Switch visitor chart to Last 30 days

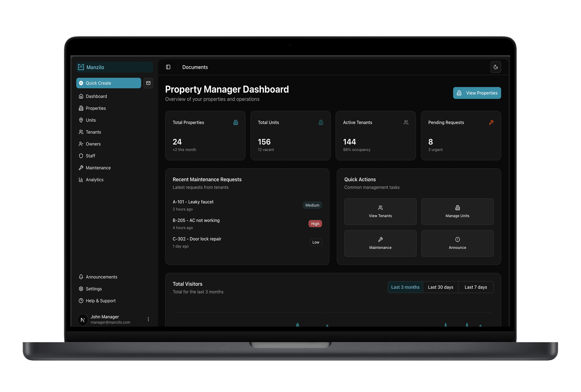[440, 287]
